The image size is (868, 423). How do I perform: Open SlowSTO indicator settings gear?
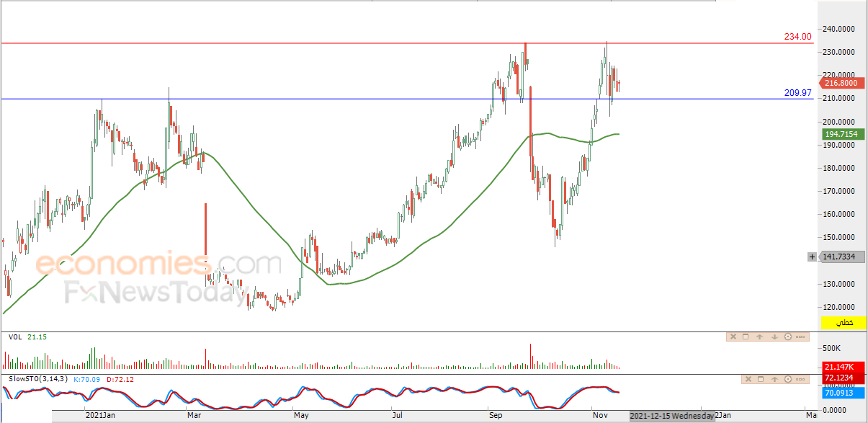[x=787, y=379]
